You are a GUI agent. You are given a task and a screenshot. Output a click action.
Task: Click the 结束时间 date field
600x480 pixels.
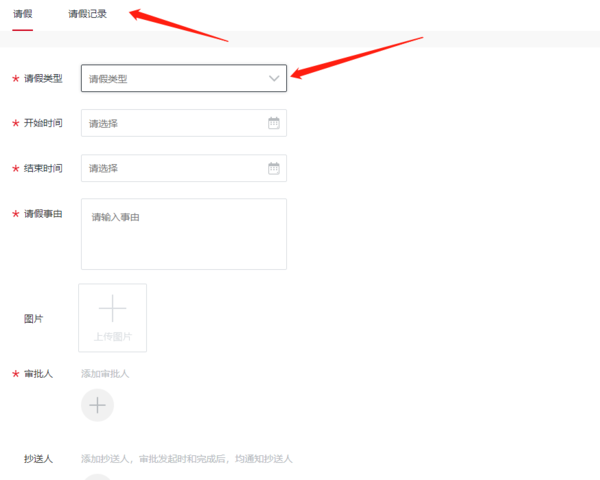184,168
